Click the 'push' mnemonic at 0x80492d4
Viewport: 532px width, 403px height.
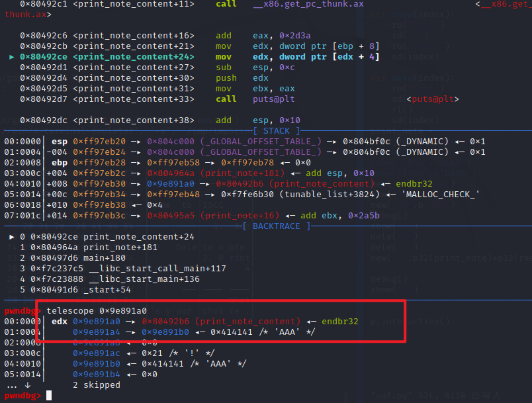pos(226,78)
